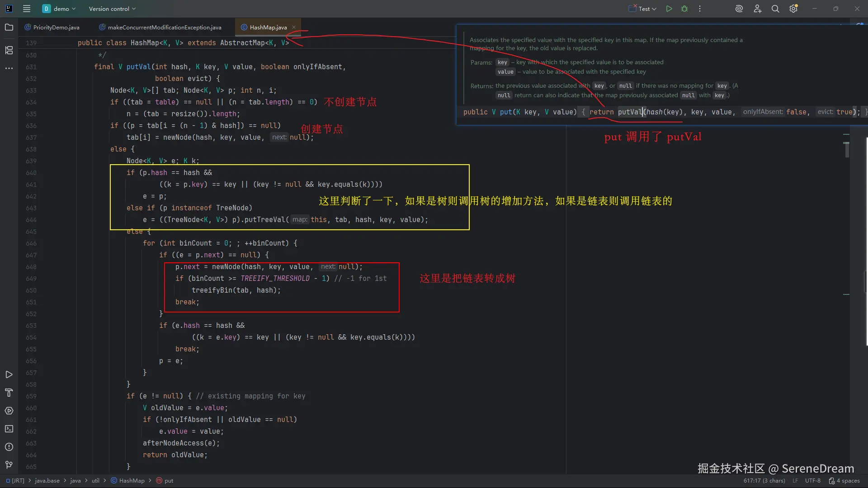The height and width of the screenshot is (488, 868).
Task: Click the sticky HashMap class declaration line
Action: pyautogui.click(x=183, y=43)
